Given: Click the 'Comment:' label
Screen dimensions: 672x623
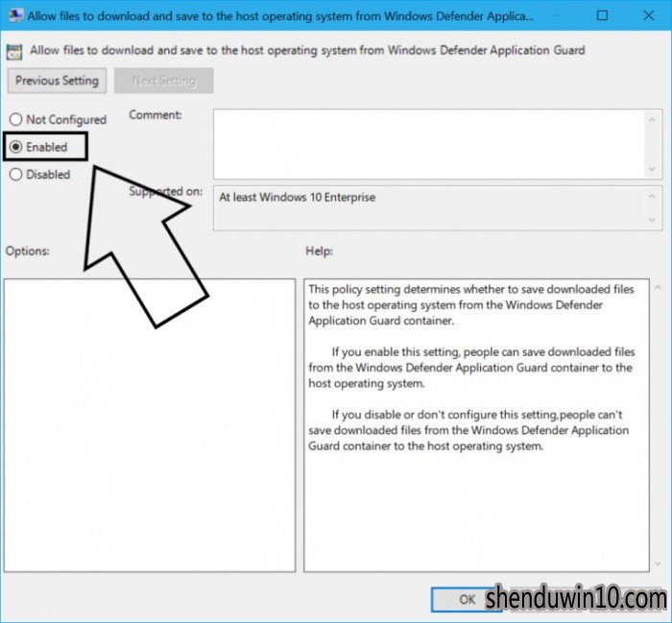Looking at the screenshot, I should tap(156, 115).
